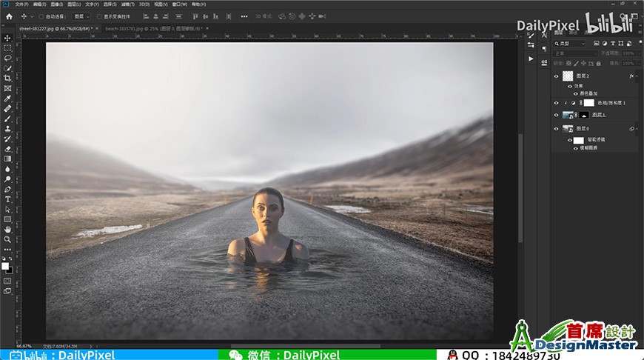Screen dimensions: 644x360
Task: Click the pixel layer filter icon
Action: point(597,43)
